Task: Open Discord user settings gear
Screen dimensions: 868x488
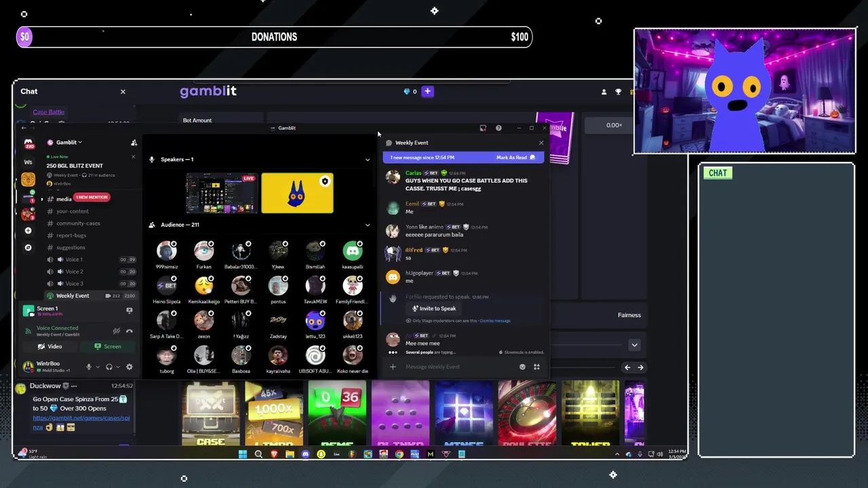Action: click(x=129, y=367)
